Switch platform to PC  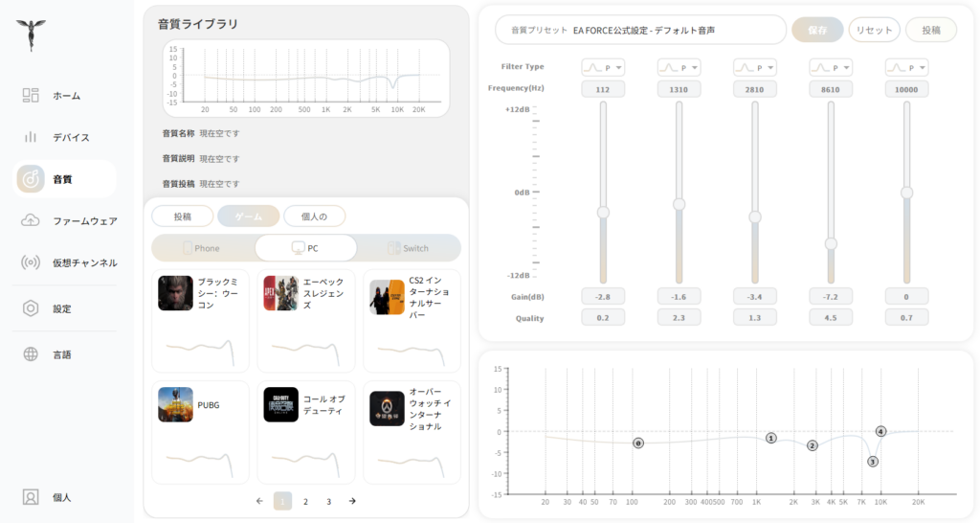305,248
